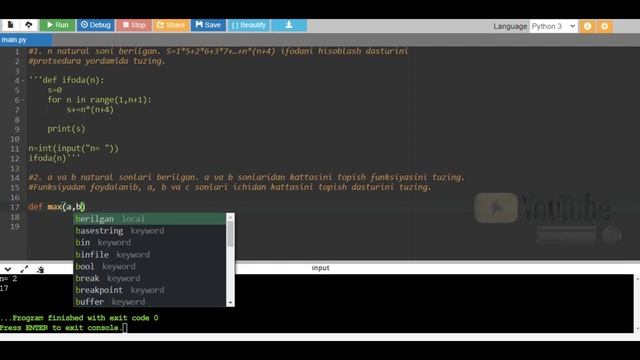Select 'break' in the autocomplete list
Screen dimensions: 640x360
[x=149, y=278]
